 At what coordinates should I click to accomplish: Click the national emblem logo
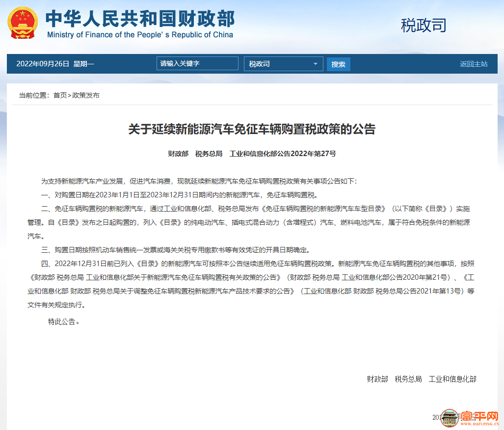23,23
